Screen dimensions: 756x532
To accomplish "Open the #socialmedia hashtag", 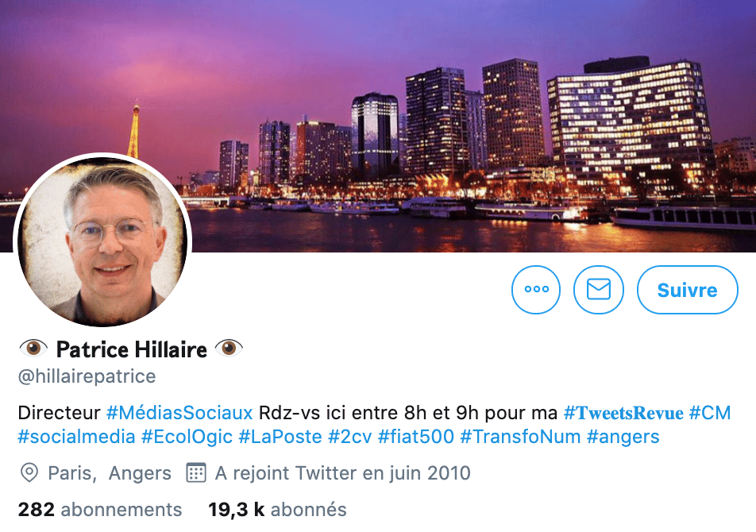I will [76, 437].
